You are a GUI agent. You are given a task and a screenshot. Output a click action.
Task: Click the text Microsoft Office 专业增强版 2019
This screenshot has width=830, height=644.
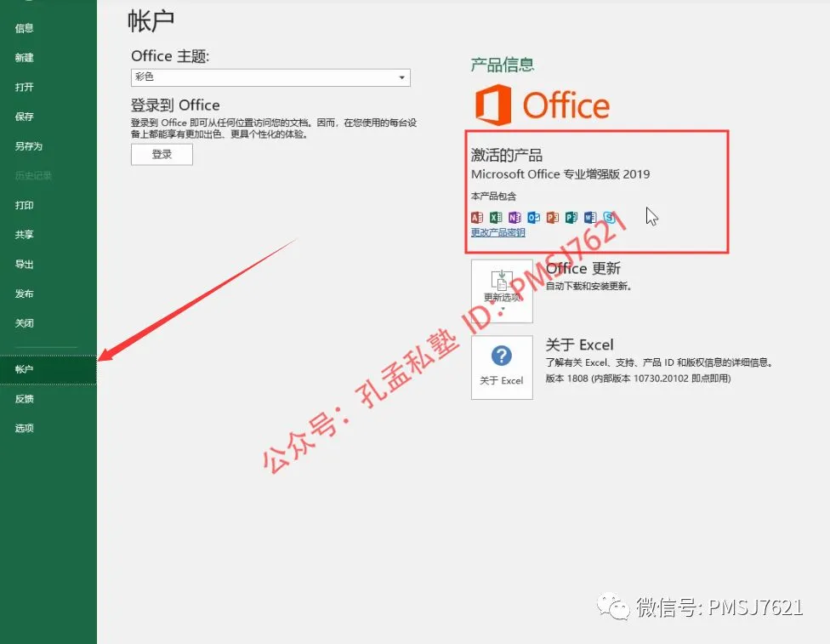coord(560,174)
